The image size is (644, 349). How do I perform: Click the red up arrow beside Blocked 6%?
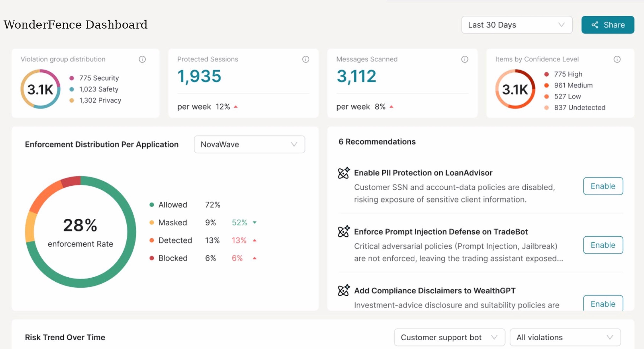pyautogui.click(x=255, y=258)
